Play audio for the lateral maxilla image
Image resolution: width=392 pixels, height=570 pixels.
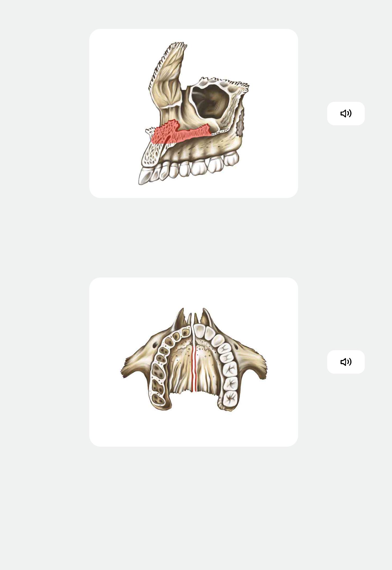coord(346,114)
